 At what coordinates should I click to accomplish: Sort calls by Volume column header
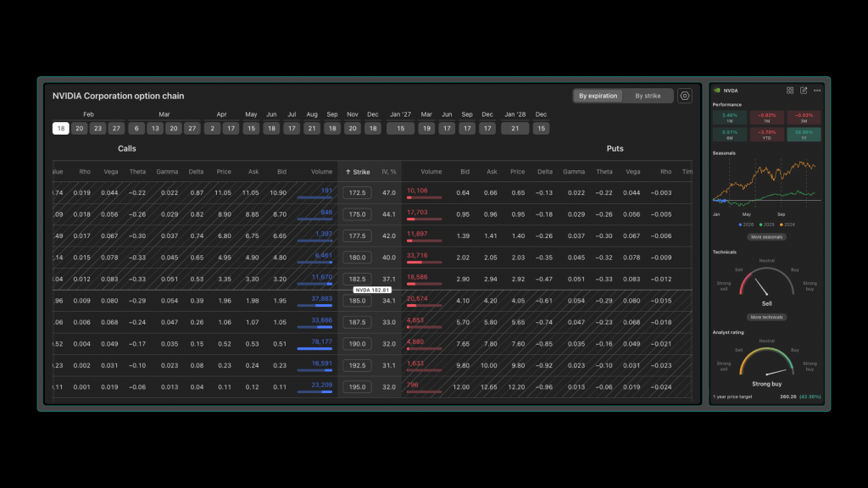coord(321,172)
